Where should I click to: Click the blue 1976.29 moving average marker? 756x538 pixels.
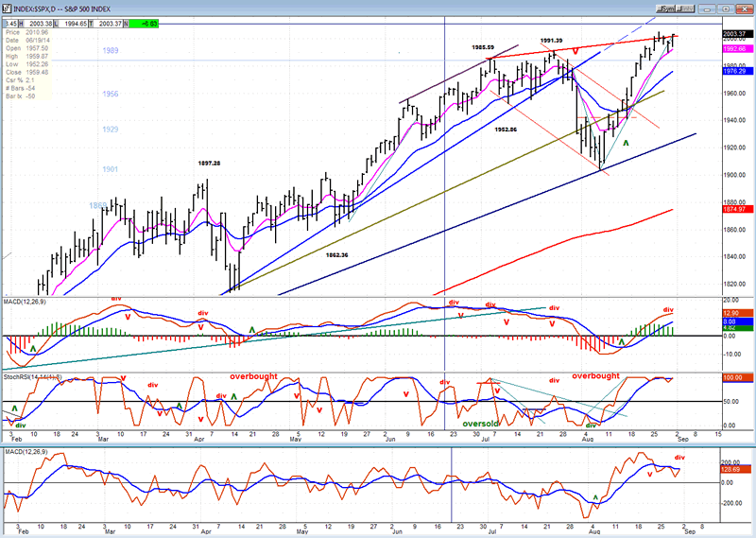tap(734, 71)
